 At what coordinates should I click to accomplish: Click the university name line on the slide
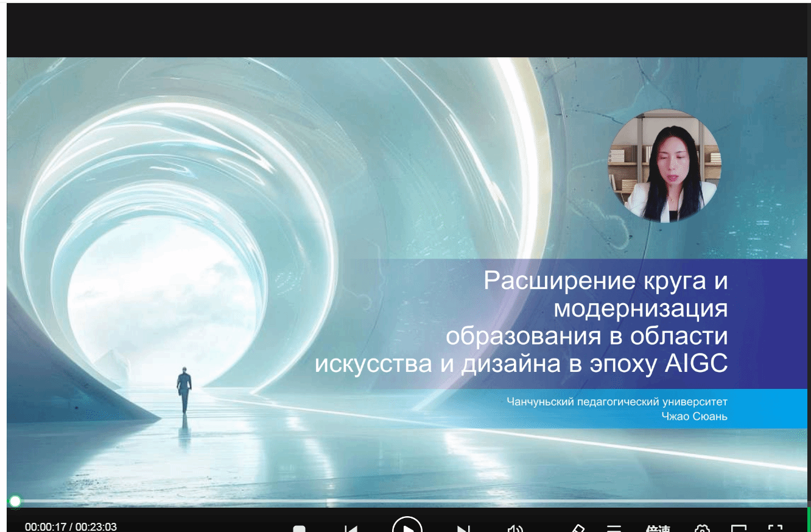tap(617, 402)
